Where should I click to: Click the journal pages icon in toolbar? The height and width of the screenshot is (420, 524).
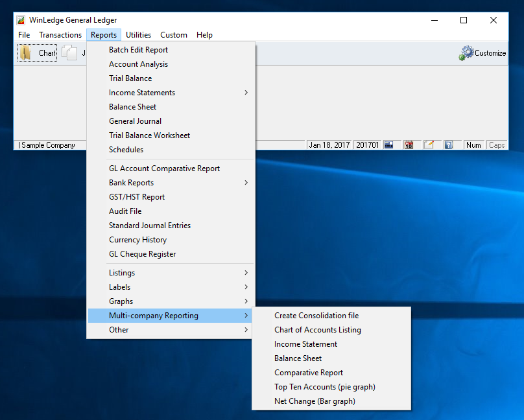(x=70, y=53)
